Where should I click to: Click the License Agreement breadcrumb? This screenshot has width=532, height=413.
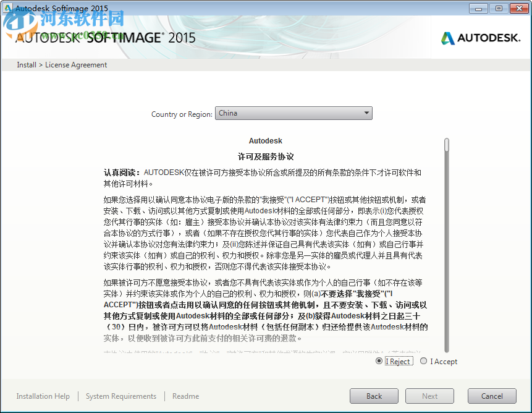75,64
